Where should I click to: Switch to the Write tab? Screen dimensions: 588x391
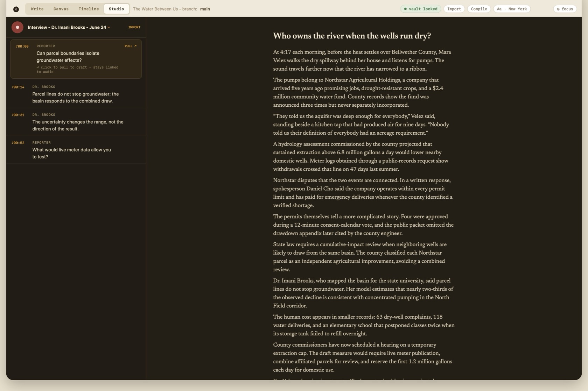37,9
